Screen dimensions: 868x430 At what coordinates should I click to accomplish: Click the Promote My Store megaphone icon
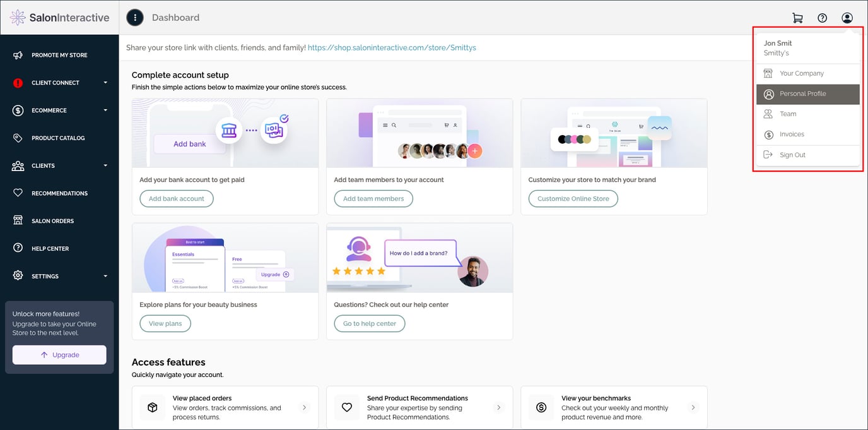click(x=18, y=55)
